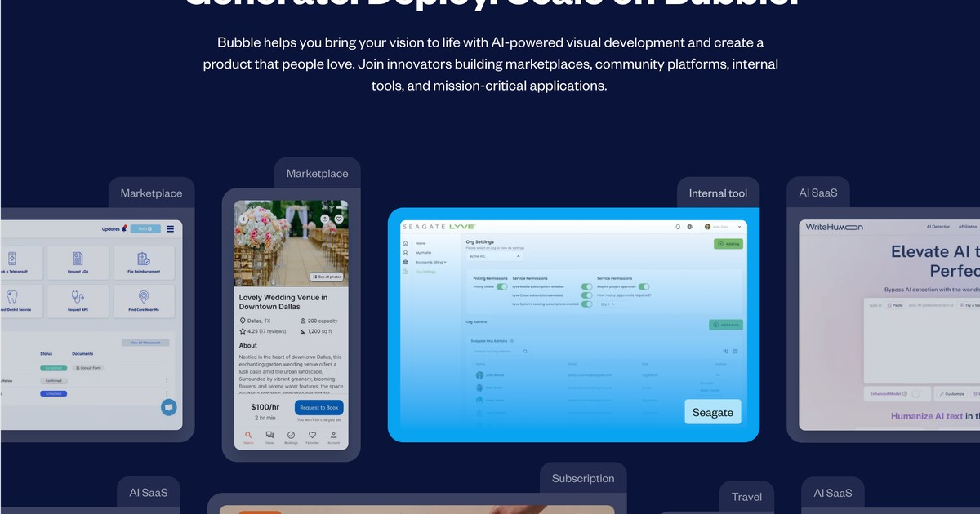Toggle Lyve Mobile subscriptions enabled switch

586,286
